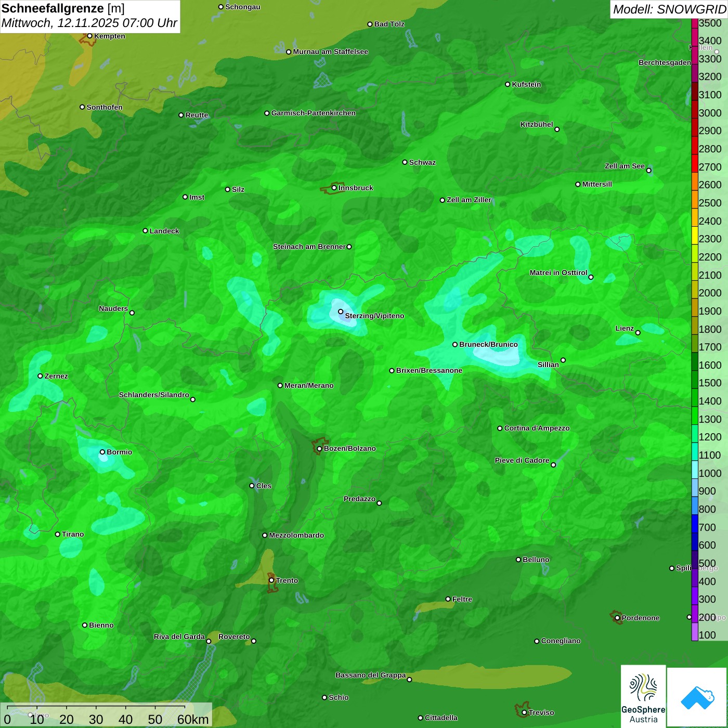Click the Meran/Merano label

pyautogui.click(x=309, y=385)
